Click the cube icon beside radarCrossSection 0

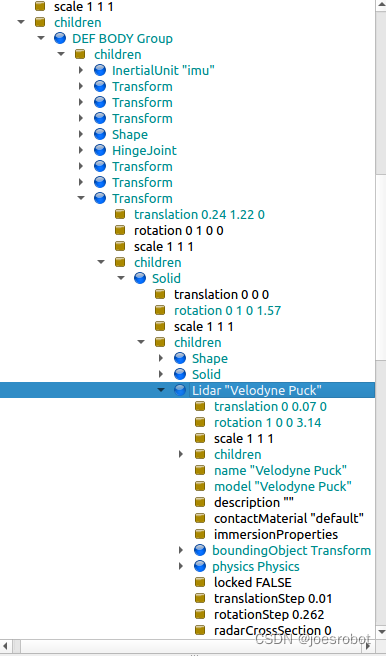click(x=200, y=630)
